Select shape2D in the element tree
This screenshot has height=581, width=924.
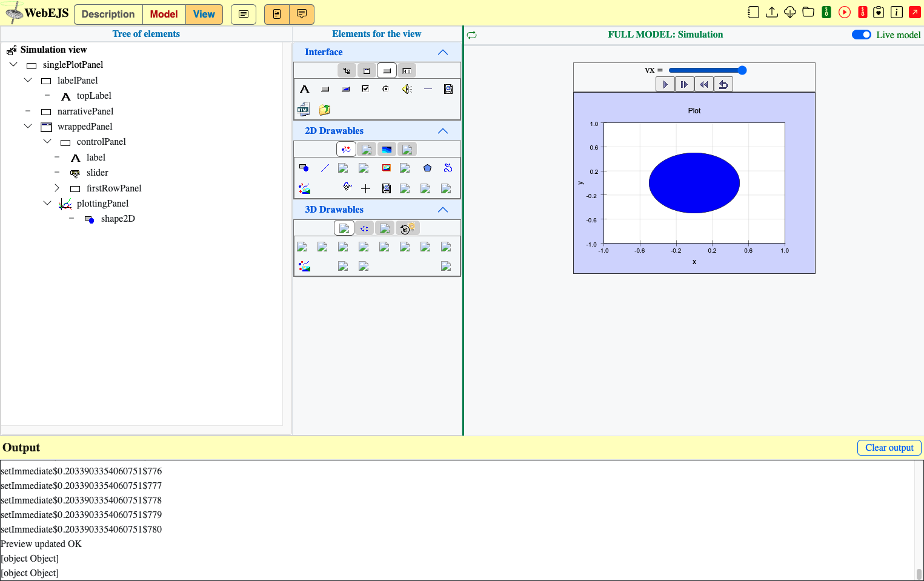click(x=118, y=219)
